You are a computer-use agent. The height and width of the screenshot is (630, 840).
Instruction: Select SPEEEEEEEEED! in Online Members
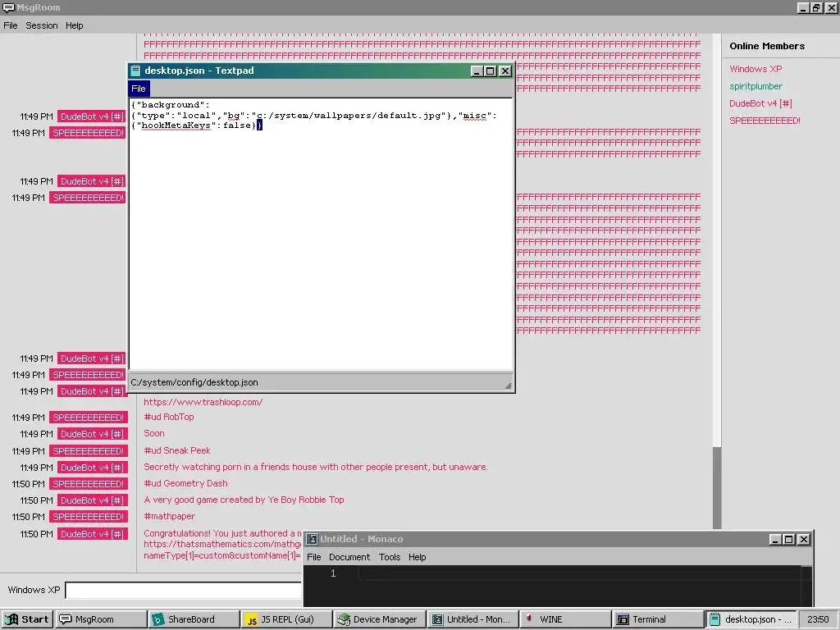coord(765,121)
